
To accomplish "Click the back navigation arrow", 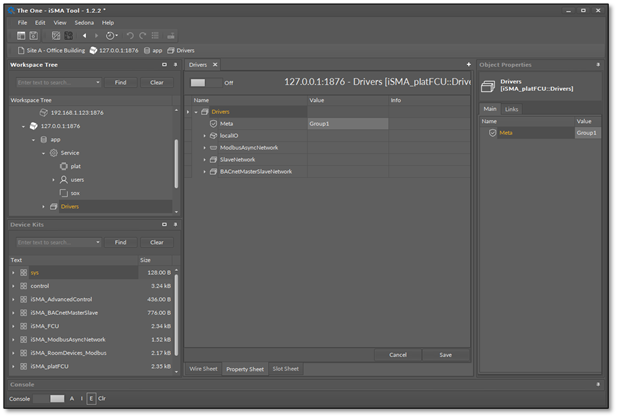I will click(x=85, y=36).
